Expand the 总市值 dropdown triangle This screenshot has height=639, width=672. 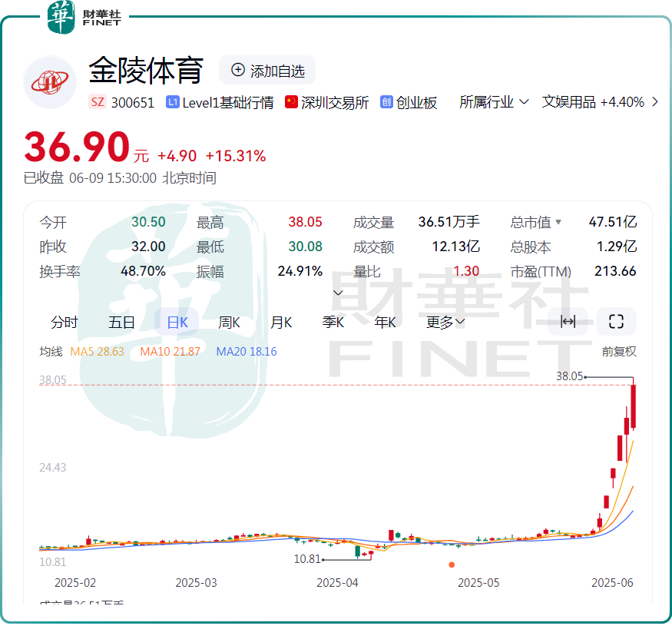(558, 221)
